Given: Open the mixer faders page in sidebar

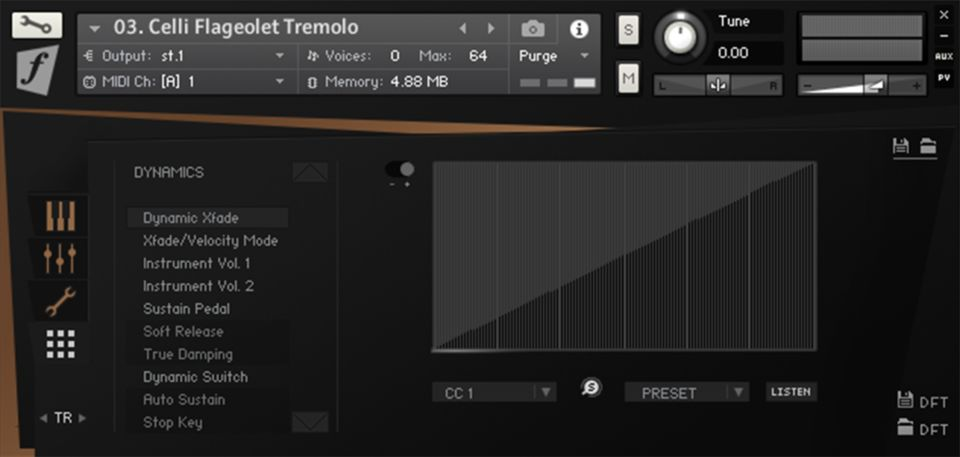Looking at the screenshot, I should (x=62, y=258).
